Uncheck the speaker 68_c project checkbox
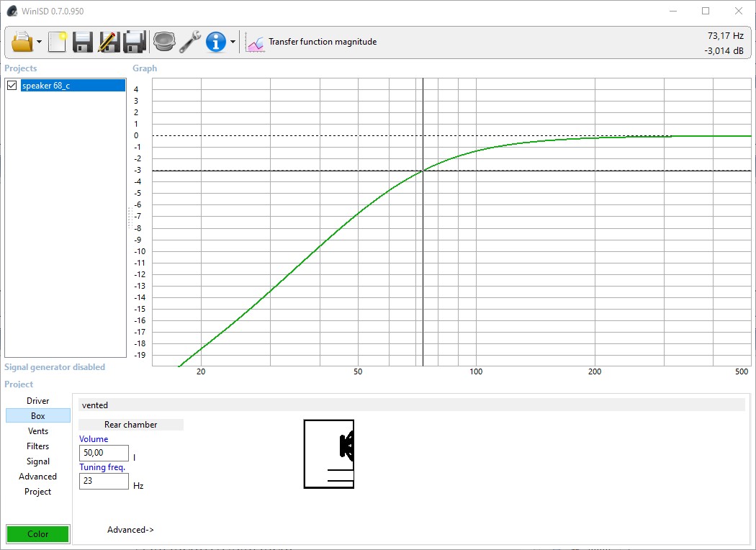This screenshot has height=550, width=756. (12, 86)
